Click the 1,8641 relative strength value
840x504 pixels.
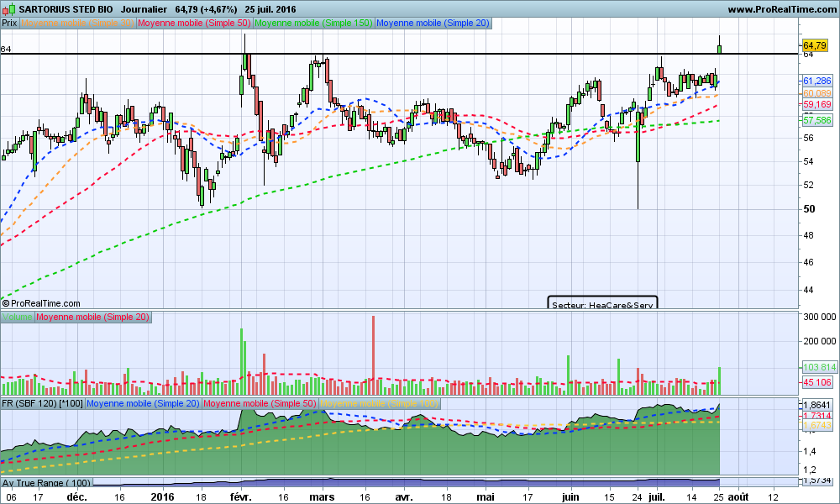(817, 406)
